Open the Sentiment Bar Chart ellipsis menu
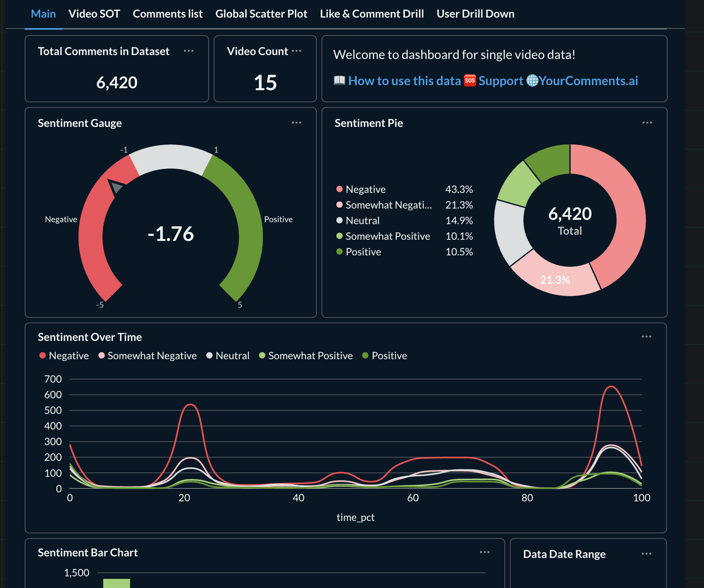Image resolution: width=704 pixels, height=588 pixels. coord(484,552)
